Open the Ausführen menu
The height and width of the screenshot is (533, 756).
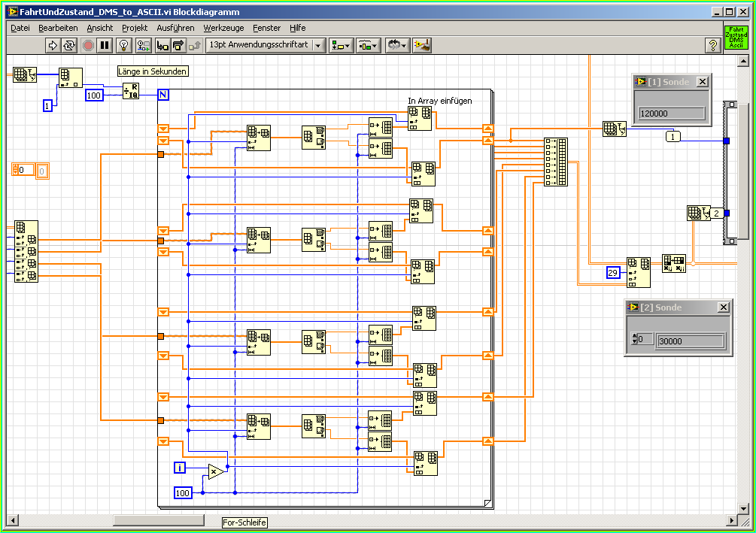(x=175, y=28)
